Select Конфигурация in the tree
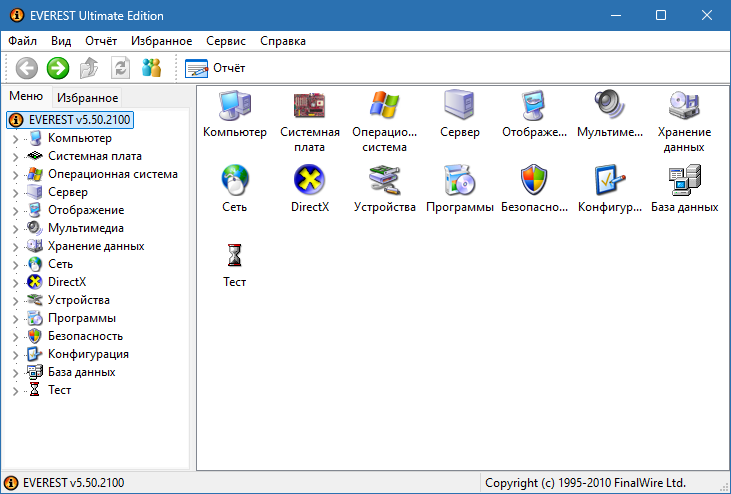 [x=88, y=354]
